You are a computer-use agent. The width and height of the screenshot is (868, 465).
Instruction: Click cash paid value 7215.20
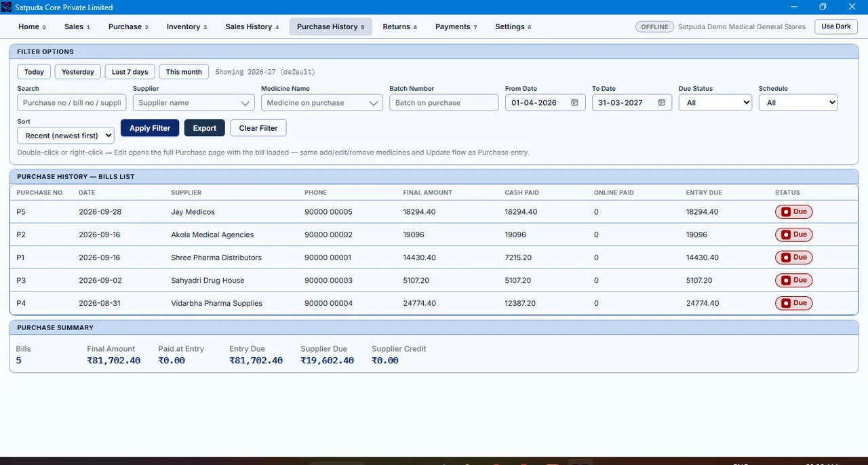[x=518, y=258]
